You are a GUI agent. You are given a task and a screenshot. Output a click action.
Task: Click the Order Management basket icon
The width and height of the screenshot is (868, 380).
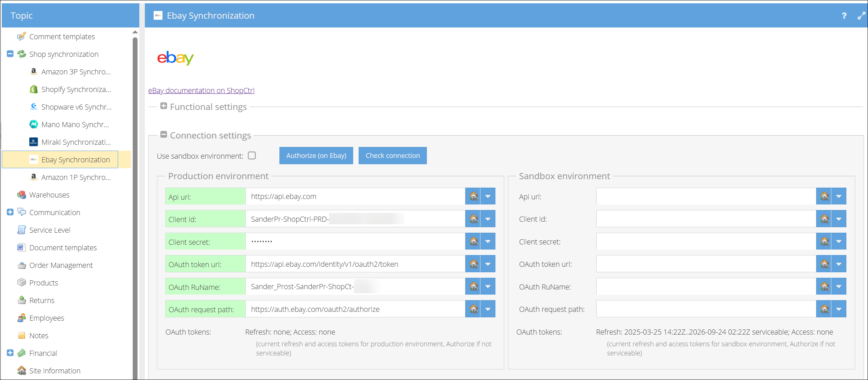[x=22, y=265]
